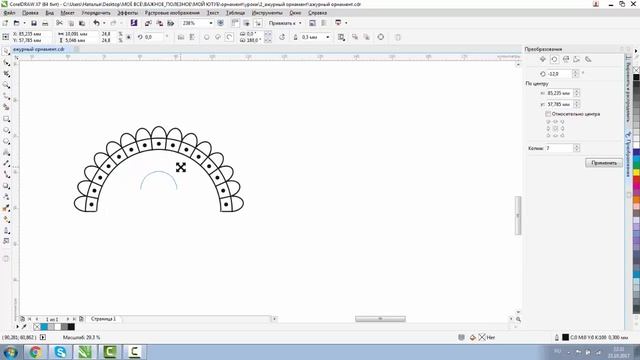
Task: Select the center anchor point in docker
Action: [555, 128]
